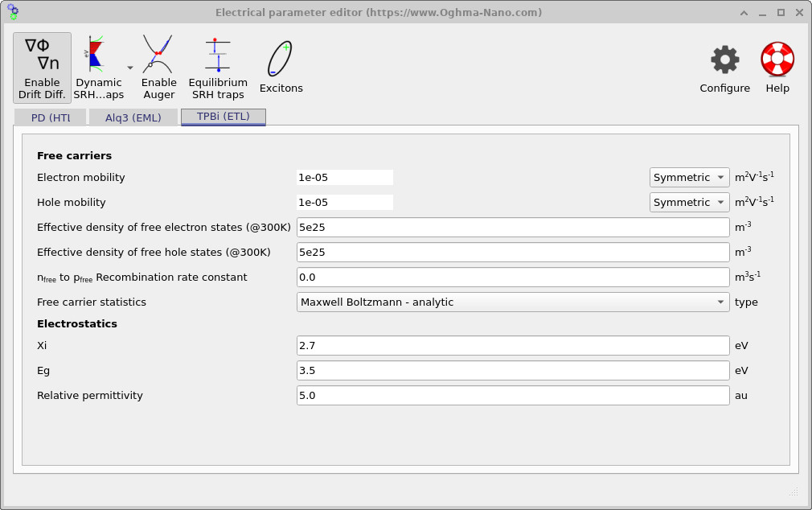The image size is (812, 510).
Task: Open the Configure settings gear
Action: [723, 64]
